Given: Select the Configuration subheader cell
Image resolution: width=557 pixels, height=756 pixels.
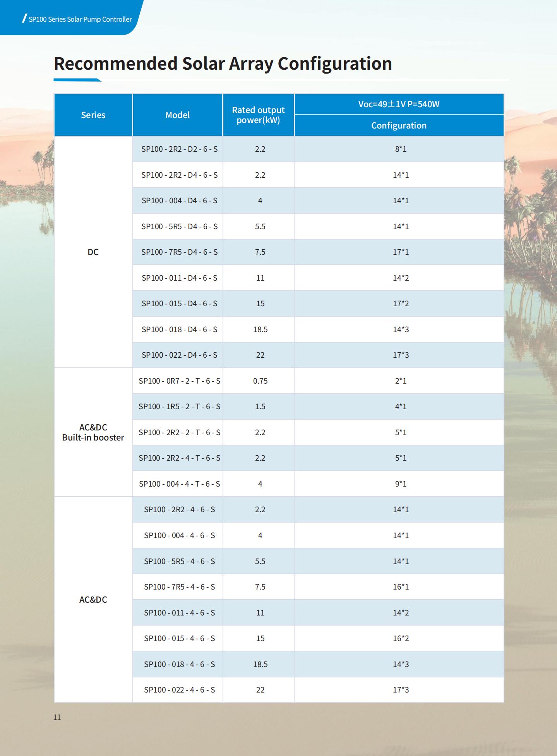Looking at the screenshot, I should (x=399, y=125).
